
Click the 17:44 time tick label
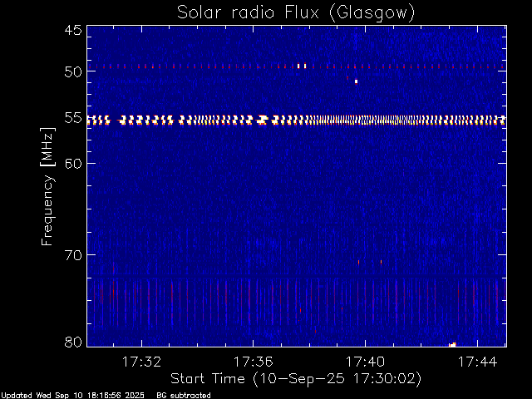point(478,362)
